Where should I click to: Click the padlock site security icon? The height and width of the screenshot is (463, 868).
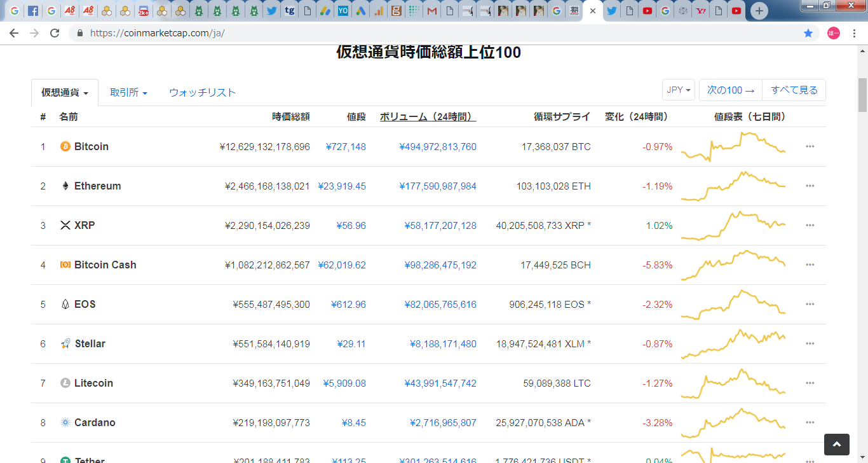tap(80, 33)
